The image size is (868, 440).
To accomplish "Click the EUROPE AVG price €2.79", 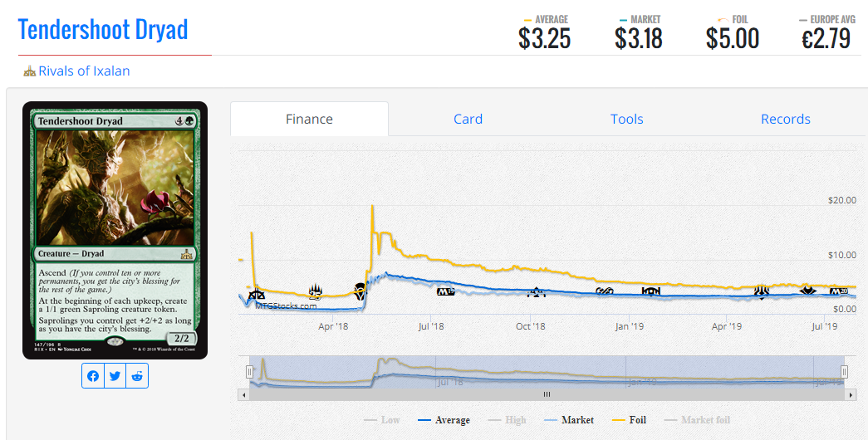I will click(826, 39).
